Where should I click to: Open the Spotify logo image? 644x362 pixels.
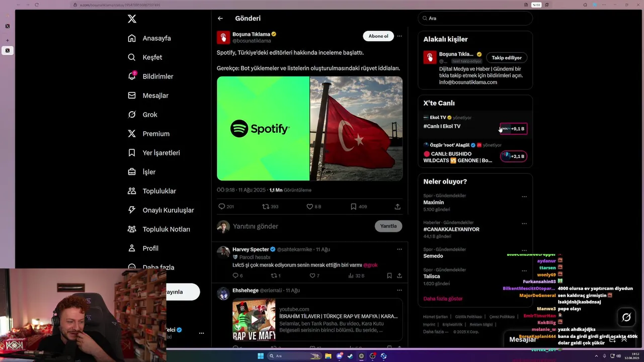tap(263, 128)
